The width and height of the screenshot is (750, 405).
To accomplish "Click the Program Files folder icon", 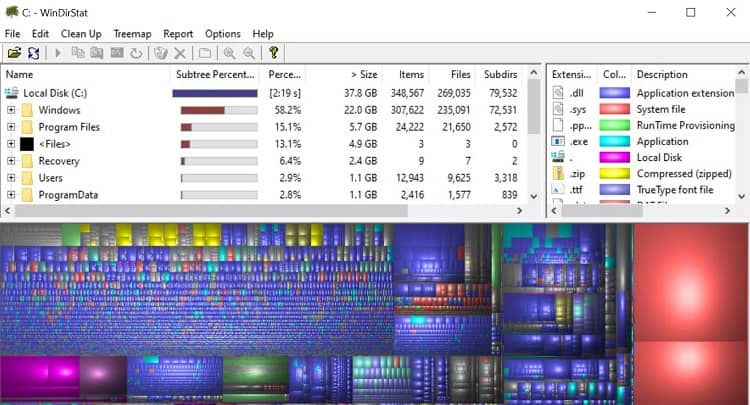I will 27,127.
